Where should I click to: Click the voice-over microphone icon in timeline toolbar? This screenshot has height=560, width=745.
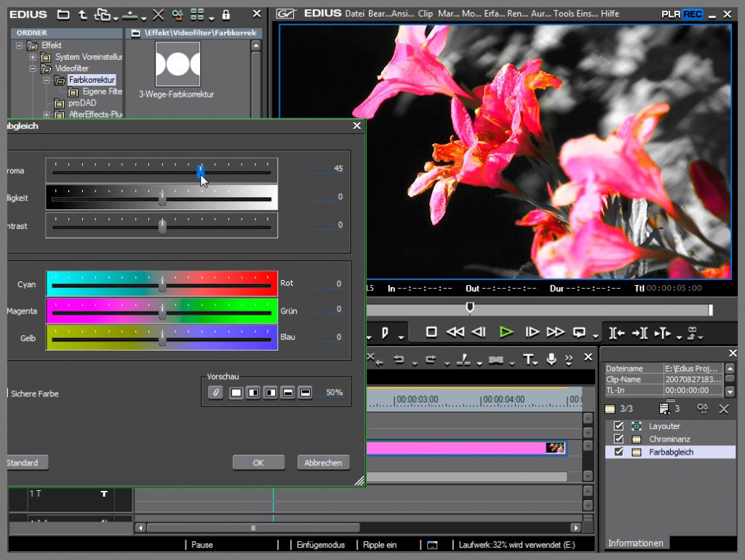[551, 359]
